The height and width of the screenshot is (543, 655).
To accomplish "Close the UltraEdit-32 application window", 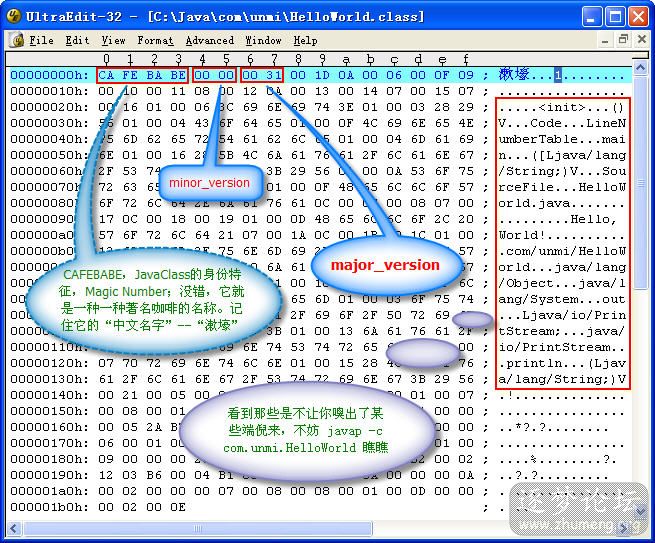I will tap(638, 17).
